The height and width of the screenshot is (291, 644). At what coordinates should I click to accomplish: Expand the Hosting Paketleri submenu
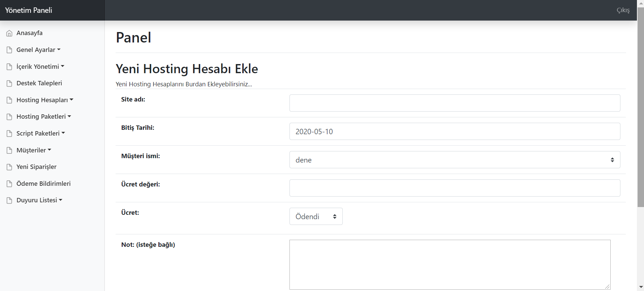(43, 117)
